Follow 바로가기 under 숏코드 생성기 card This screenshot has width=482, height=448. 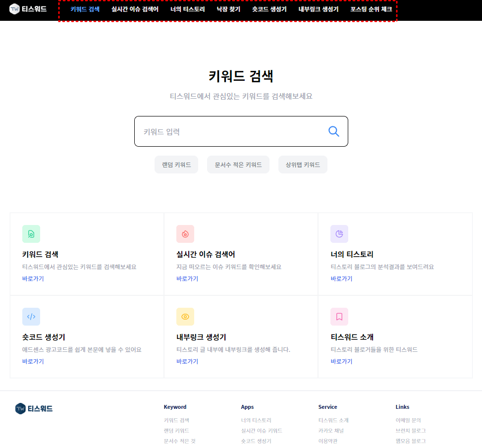tap(33, 361)
